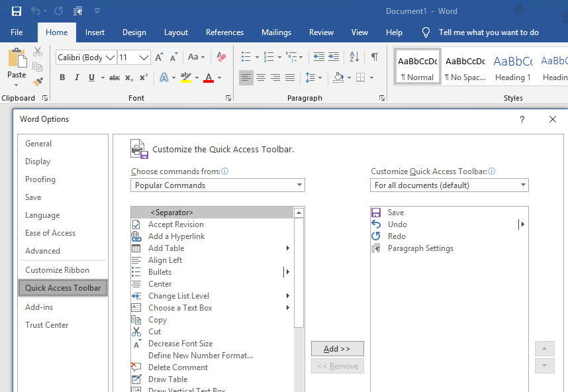Open the Calibri font name dropdown

111,58
